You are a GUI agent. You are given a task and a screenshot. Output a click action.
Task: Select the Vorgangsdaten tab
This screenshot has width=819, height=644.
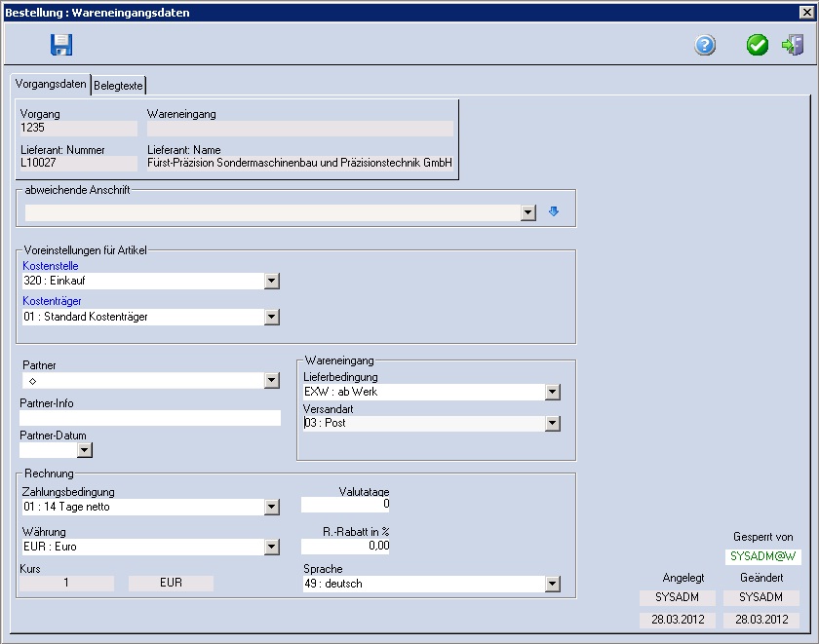tap(51, 85)
